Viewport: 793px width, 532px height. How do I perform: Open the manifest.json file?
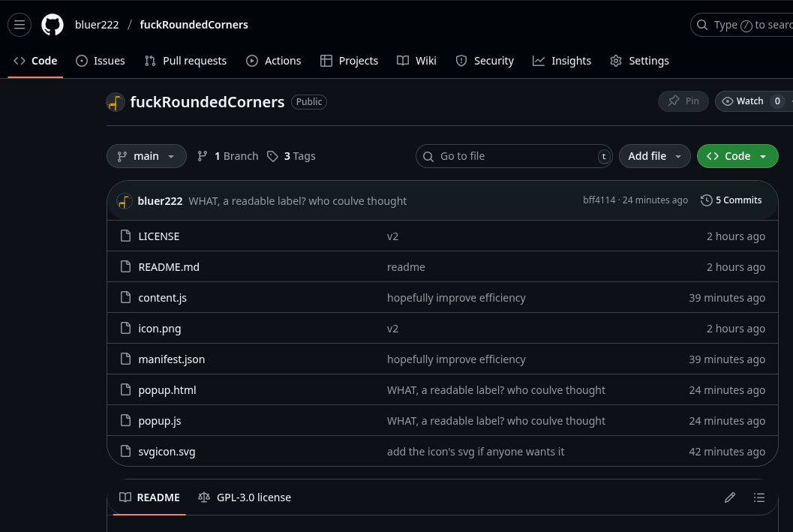point(172,359)
